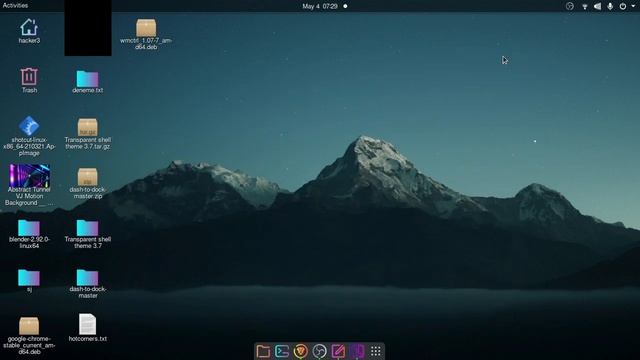The width and height of the screenshot is (640, 360).
Task: Click the black thumbnail beside hacker3
Action: pos(88,28)
